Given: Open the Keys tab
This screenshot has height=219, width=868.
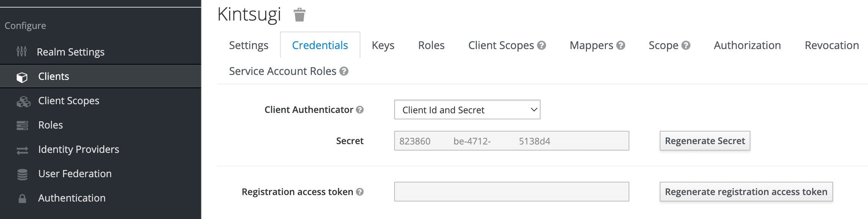Looking at the screenshot, I should (x=383, y=46).
